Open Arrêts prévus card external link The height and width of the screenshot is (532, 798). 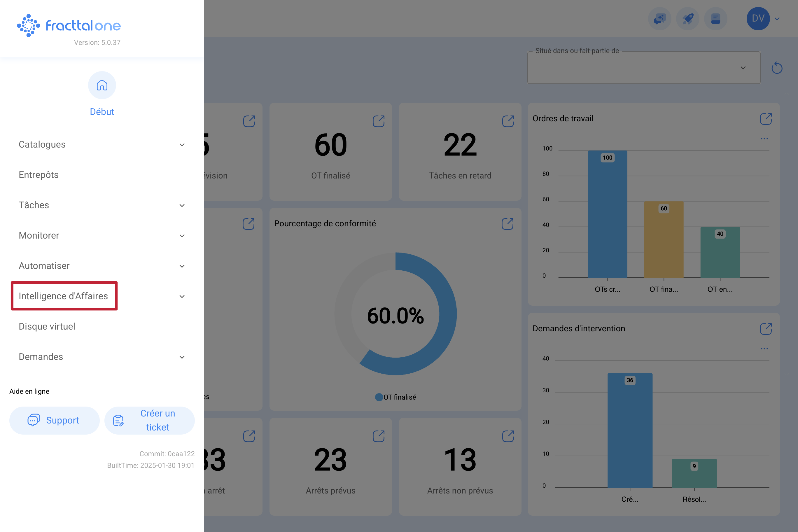point(379,436)
